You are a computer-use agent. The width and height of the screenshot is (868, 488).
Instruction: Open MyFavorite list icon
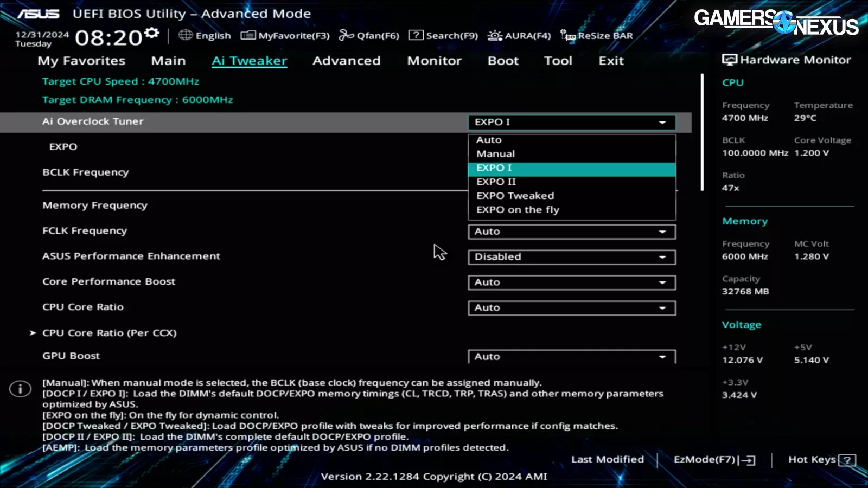tap(248, 35)
